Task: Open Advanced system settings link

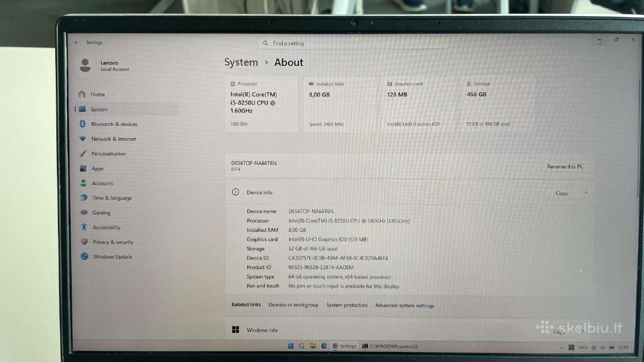Action: [x=405, y=306]
